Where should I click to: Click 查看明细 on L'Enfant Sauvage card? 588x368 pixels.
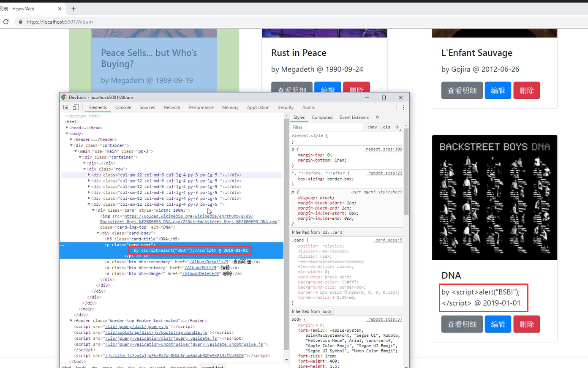pyautogui.click(x=462, y=90)
